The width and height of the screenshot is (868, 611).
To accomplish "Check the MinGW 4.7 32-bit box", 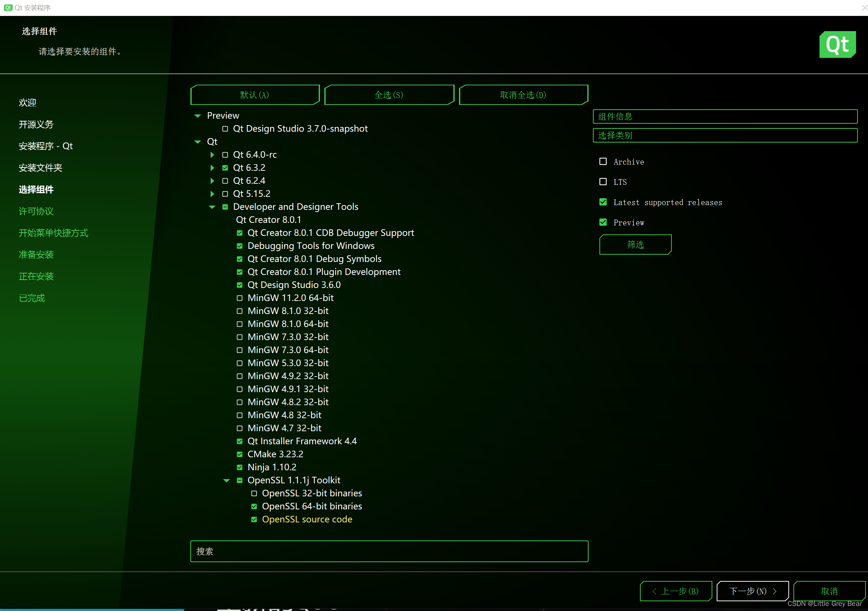I will point(240,428).
